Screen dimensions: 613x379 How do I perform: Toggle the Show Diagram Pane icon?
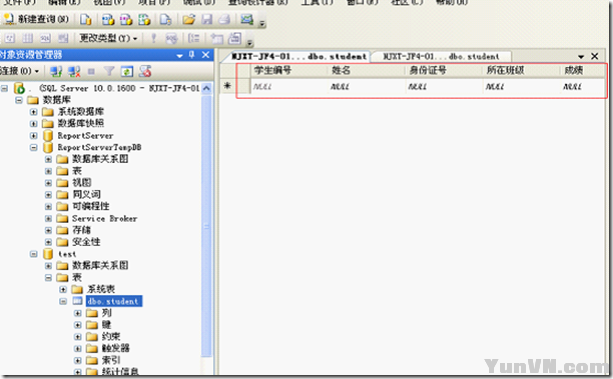(10, 38)
